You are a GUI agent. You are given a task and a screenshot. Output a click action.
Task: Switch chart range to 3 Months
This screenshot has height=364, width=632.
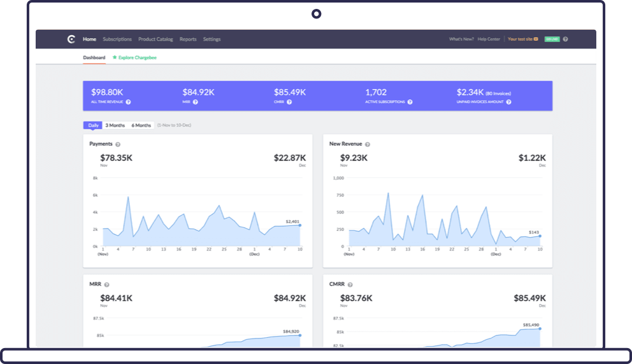click(115, 125)
